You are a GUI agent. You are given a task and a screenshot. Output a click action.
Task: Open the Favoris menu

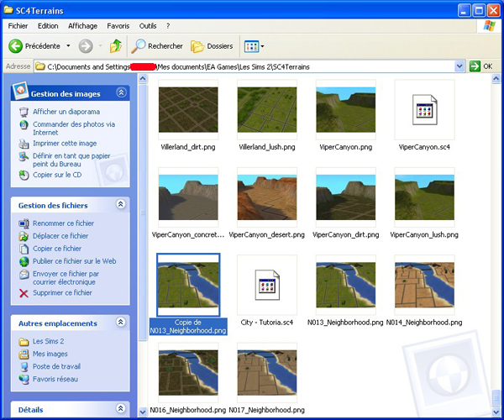(118, 26)
